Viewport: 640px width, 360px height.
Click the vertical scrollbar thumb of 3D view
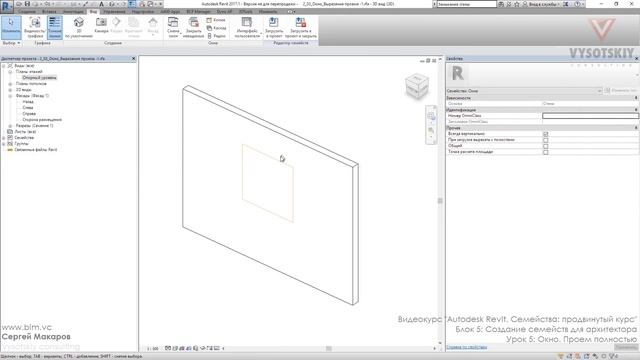pos(440,200)
